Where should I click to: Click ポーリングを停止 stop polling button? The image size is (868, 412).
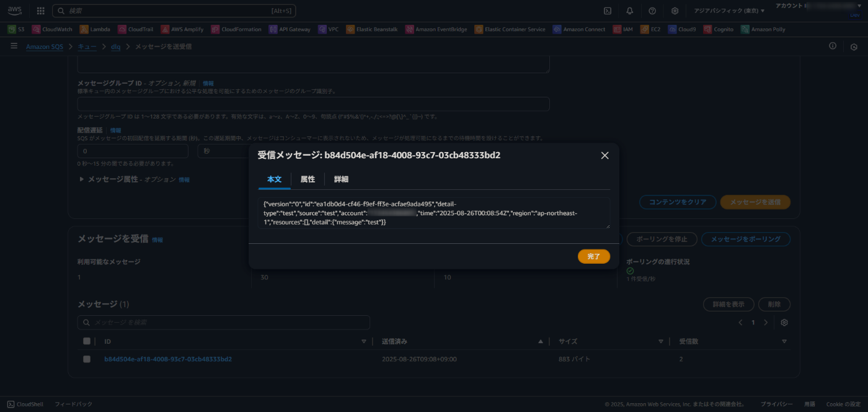[x=662, y=240]
